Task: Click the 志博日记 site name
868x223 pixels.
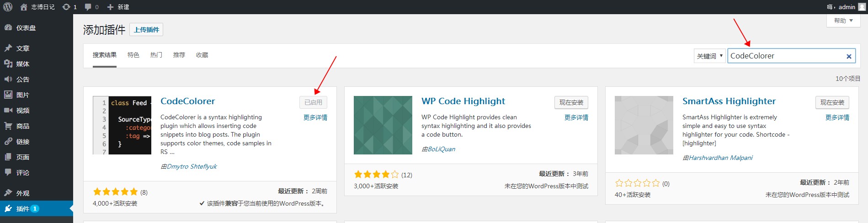Action: pyautogui.click(x=43, y=7)
